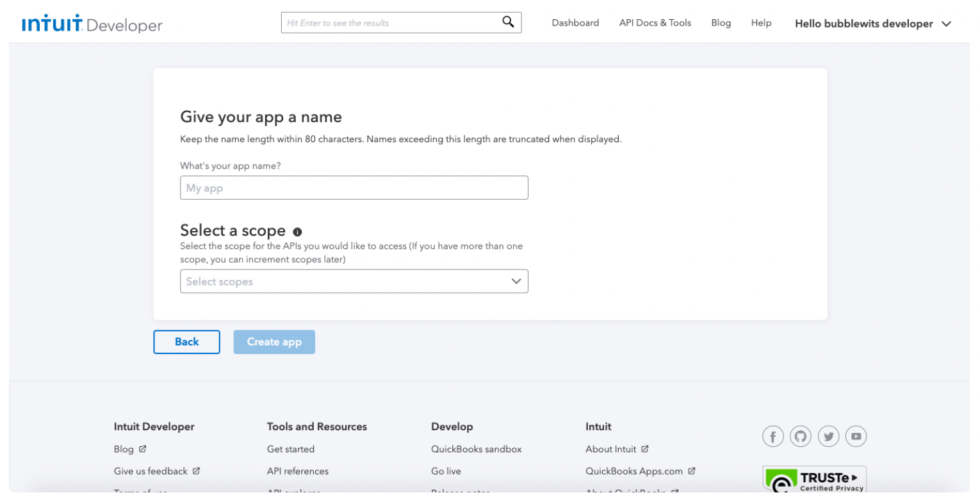
Task: Click the Back button
Action: [187, 342]
